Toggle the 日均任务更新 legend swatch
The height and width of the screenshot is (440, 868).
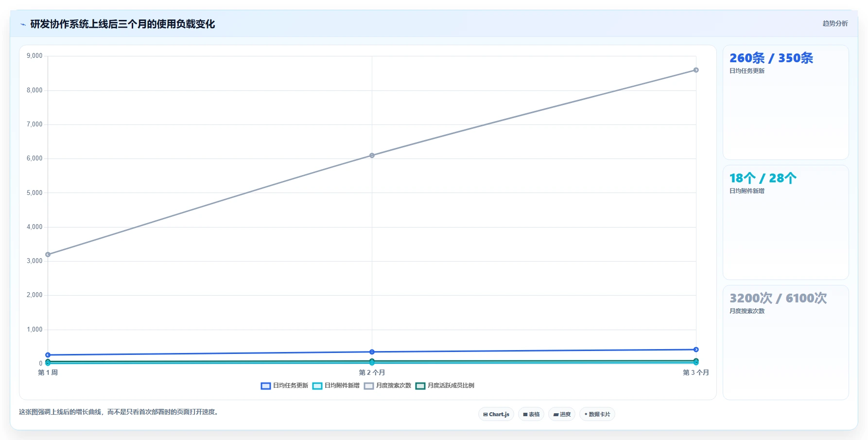(x=266, y=386)
